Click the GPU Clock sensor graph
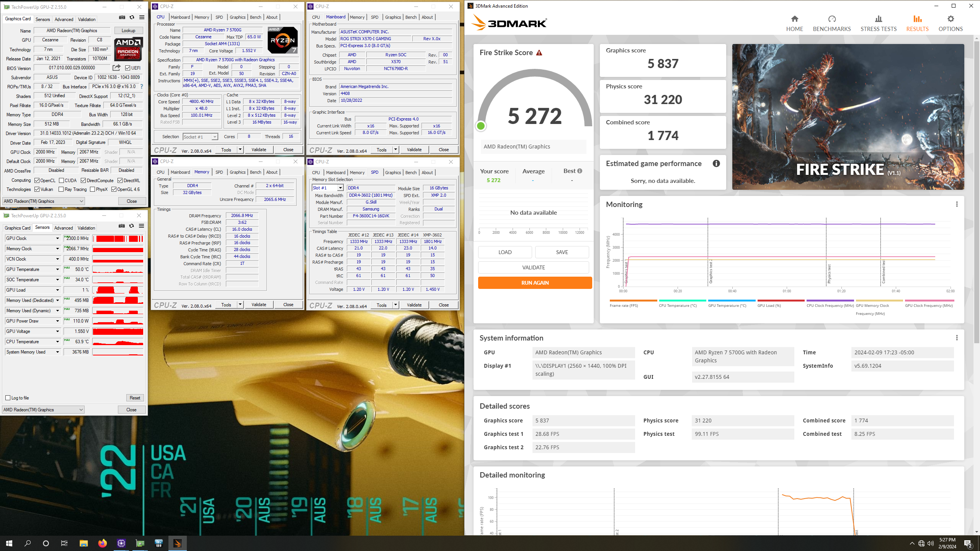 118,238
